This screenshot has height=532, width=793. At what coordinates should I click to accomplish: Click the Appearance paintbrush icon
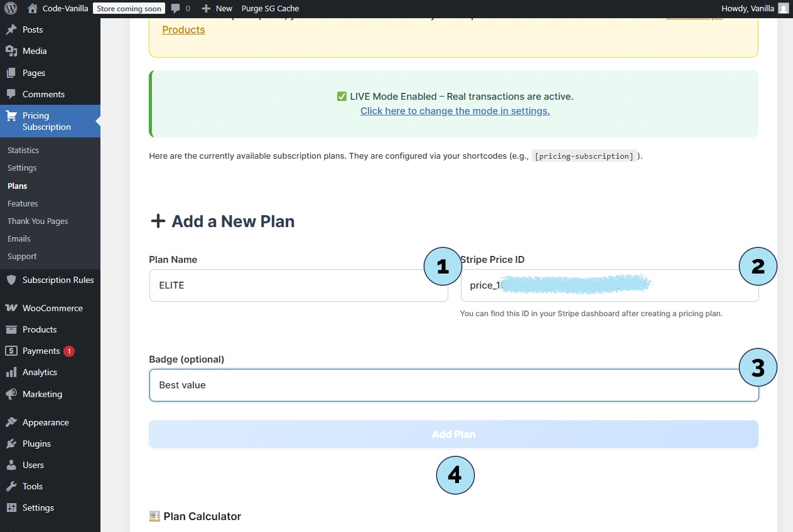(11, 422)
